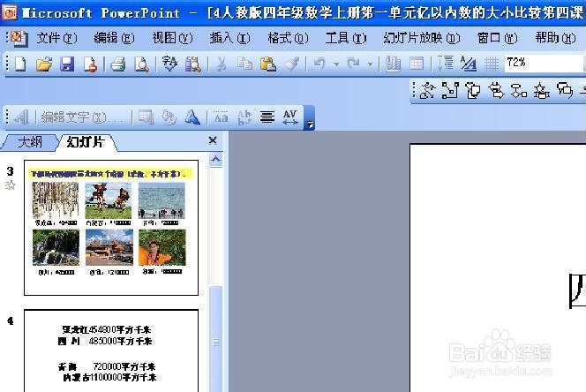The width and height of the screenshot is (586, 392).
Task: Close the slides pane with the X
Action: 213,140
